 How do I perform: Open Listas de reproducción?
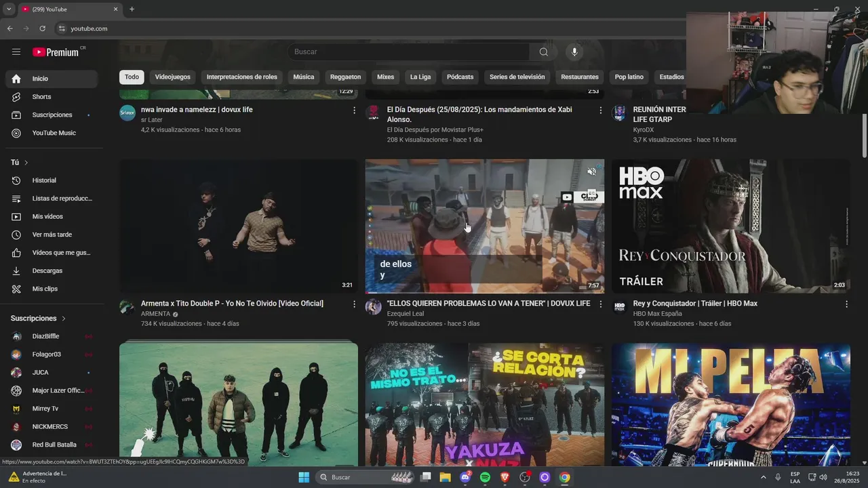coord(52,199)
